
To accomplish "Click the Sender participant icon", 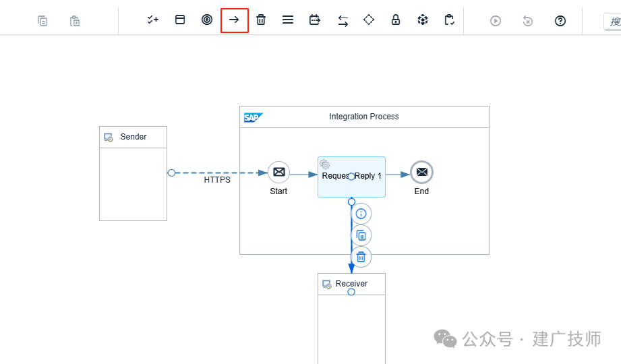I will coord(109,138).
